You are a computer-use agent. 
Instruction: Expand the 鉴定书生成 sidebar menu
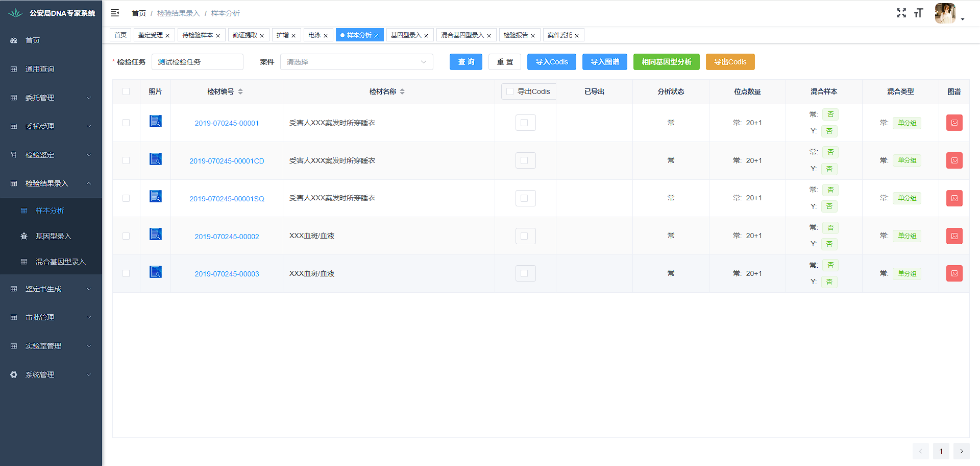[51, 289]
